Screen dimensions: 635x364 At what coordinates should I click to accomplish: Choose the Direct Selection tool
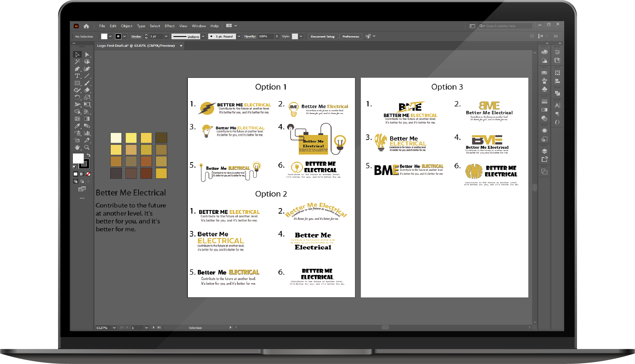tap(87, 55)
